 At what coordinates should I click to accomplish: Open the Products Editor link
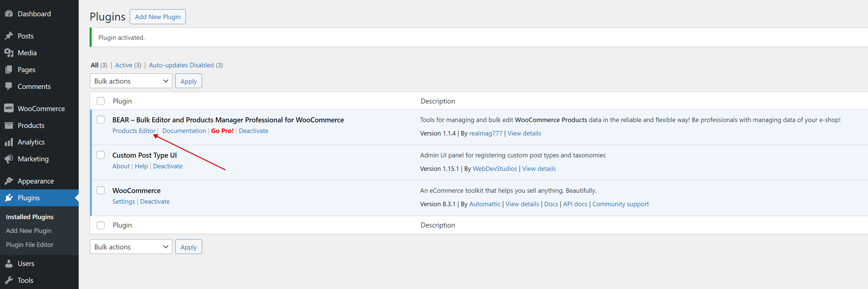click(134, 131)
